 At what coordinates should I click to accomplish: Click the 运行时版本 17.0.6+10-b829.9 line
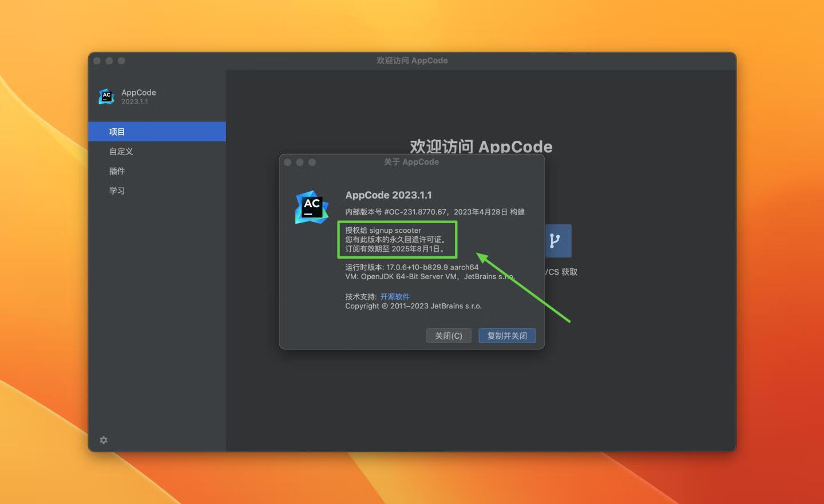click(x=412, y=267)
